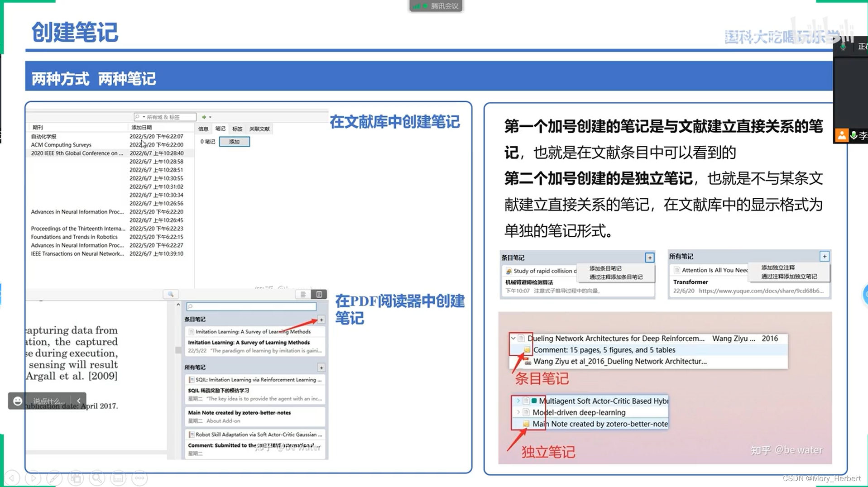Open Attention Is All You Need item
868x487 pixels.
(711, 270)
